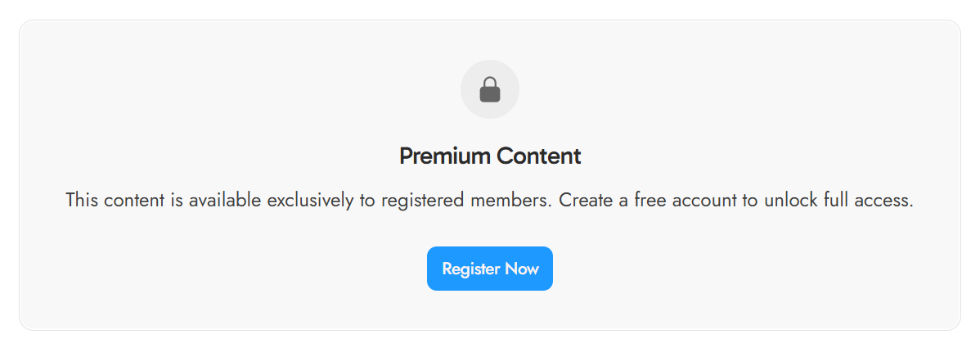Screen dimensions: 980x348
Task: Click the padlock icon above the heading
Action: (x=490, y=89)
